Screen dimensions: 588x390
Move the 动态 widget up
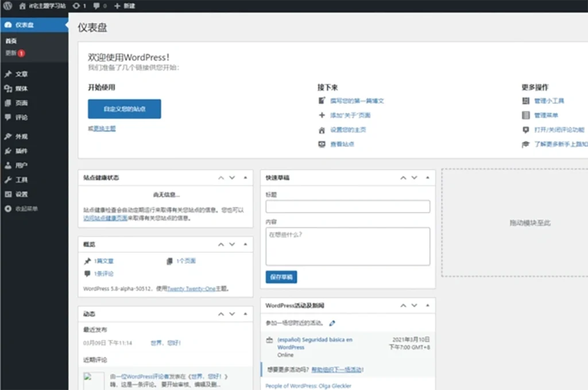tap(221, 314)
